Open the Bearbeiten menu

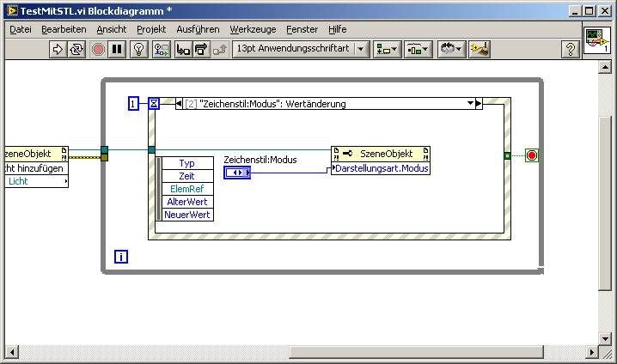(x=64, y=29)
